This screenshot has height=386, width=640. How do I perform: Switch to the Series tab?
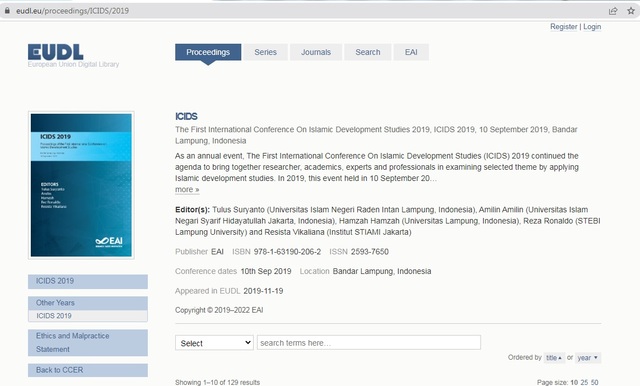coord(265,52)
